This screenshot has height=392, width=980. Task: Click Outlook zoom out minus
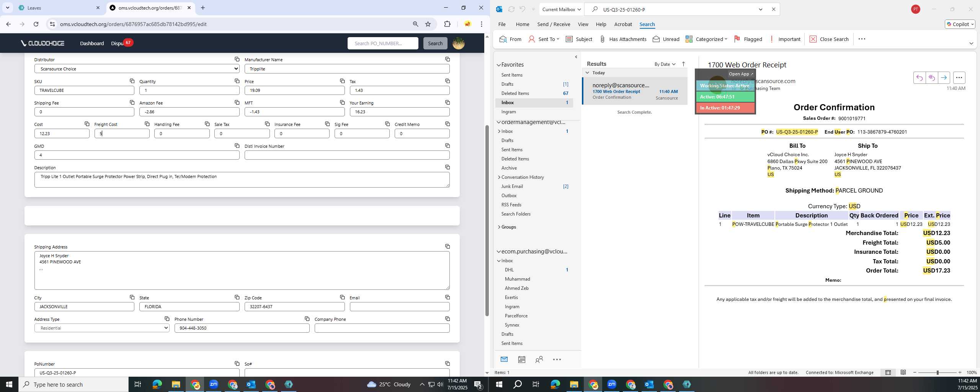click(x=915, y=372)
